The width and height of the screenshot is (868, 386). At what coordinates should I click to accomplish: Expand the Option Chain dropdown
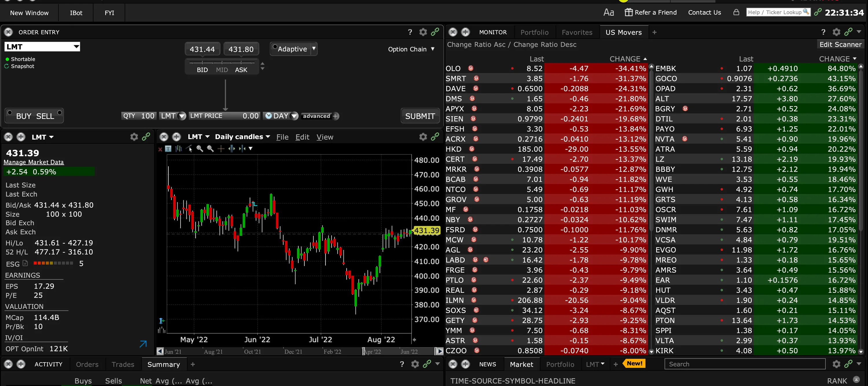click(411, 49)
